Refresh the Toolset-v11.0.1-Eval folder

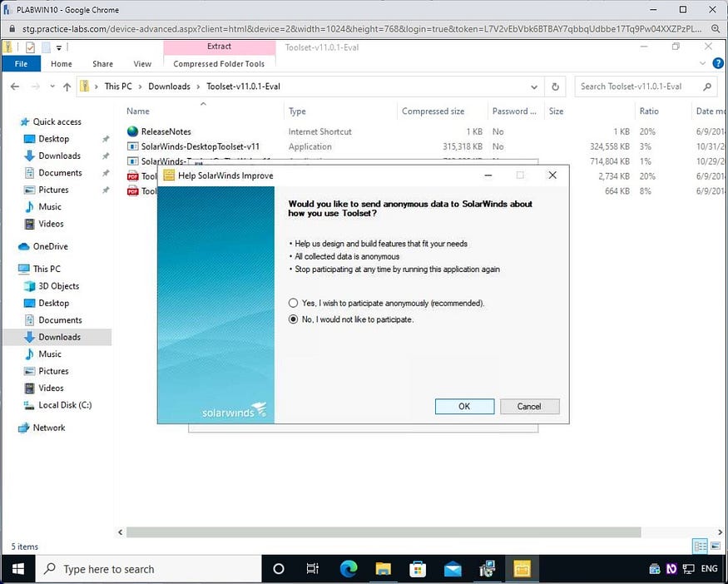[555, 87]
